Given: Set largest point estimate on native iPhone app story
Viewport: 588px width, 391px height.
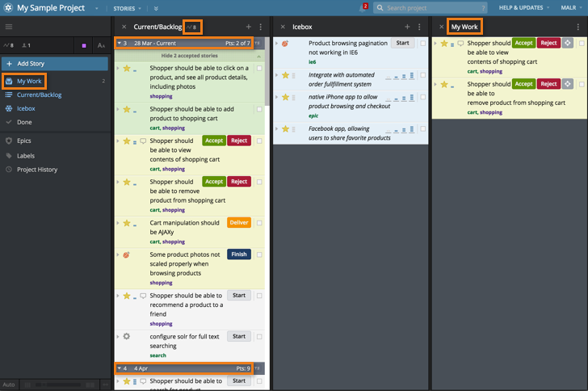Looking at the screenshot, I should click(x=412, y=98).
